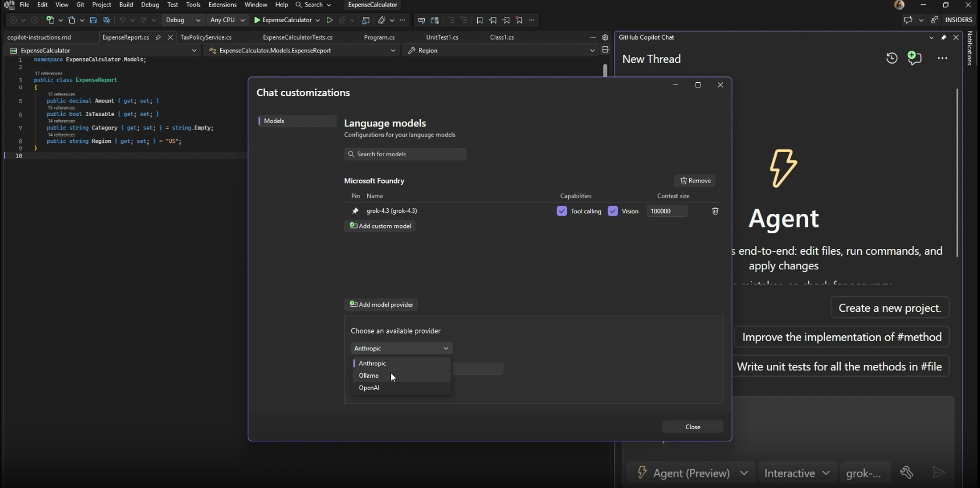This screenshot has width=980, height=488.
Task: Click Add model provider button
Action: [x=381, y=304]
